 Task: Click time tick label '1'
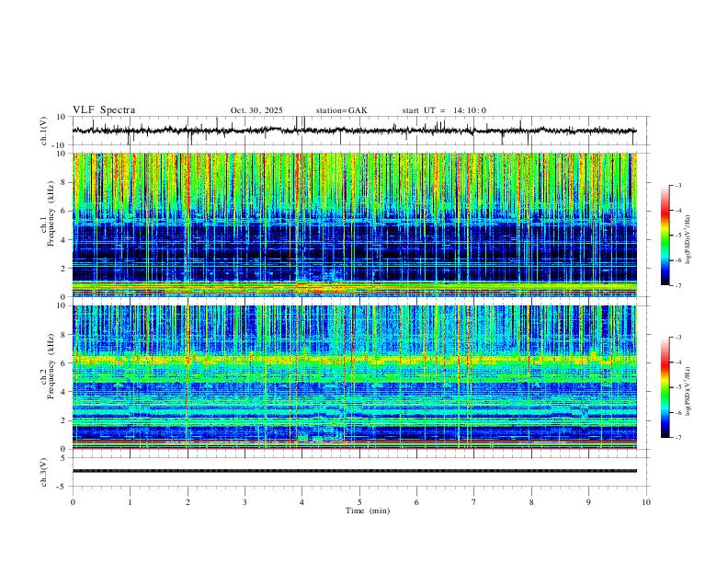130,502
